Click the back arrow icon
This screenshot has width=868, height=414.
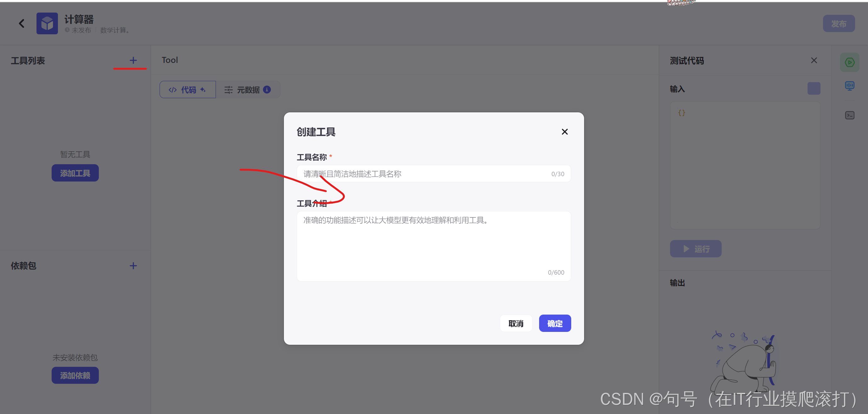(x=22, y=23)
